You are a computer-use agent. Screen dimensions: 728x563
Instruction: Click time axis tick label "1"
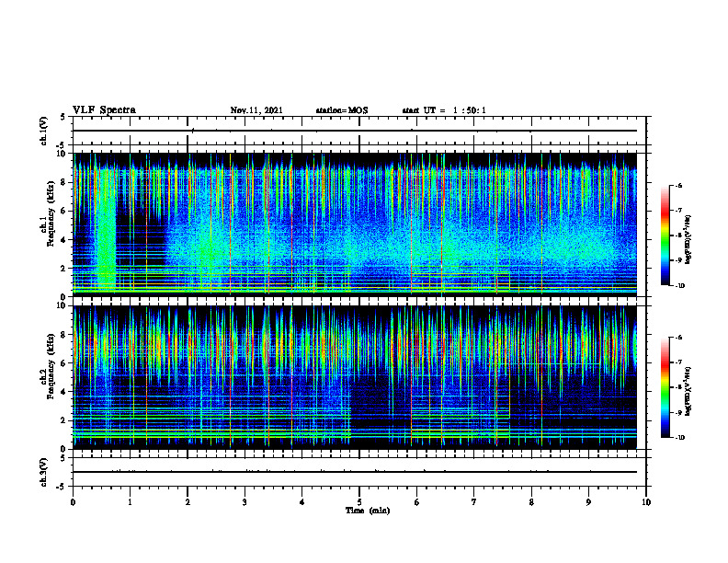[131, 502]
